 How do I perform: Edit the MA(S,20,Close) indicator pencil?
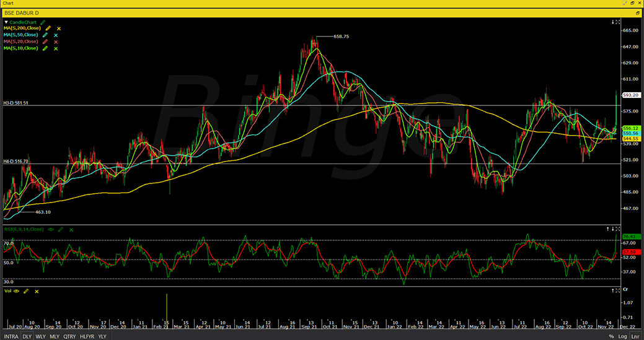pos(46,42)
